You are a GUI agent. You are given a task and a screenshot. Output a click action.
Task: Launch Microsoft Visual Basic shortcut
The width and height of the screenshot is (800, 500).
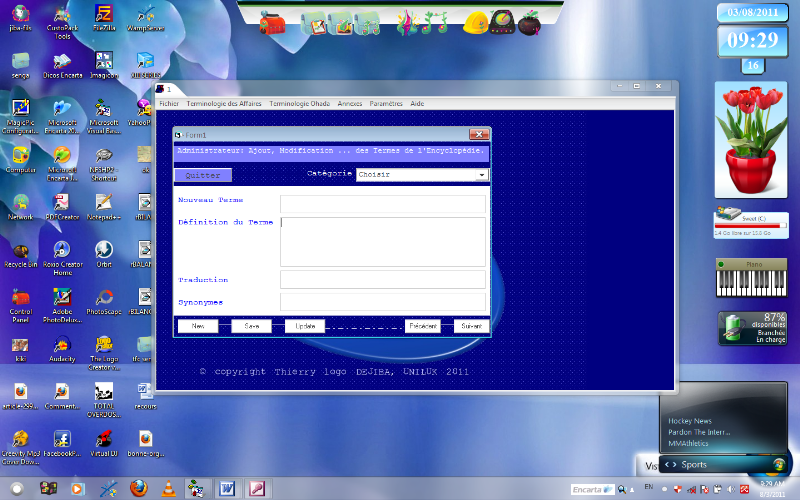pos(104,117)
